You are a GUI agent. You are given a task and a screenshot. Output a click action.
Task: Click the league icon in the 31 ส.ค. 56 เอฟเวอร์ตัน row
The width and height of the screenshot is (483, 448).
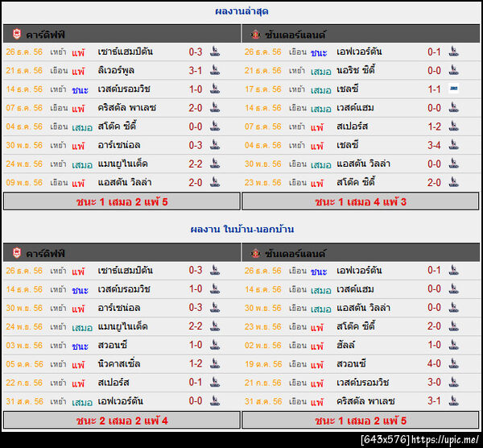point(215,400)
